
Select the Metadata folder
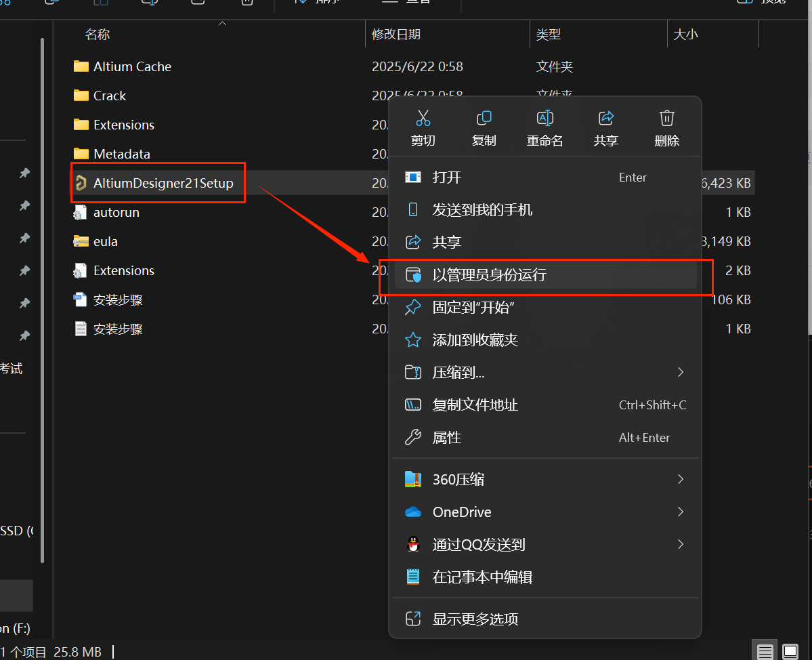(x=122, y=154)
